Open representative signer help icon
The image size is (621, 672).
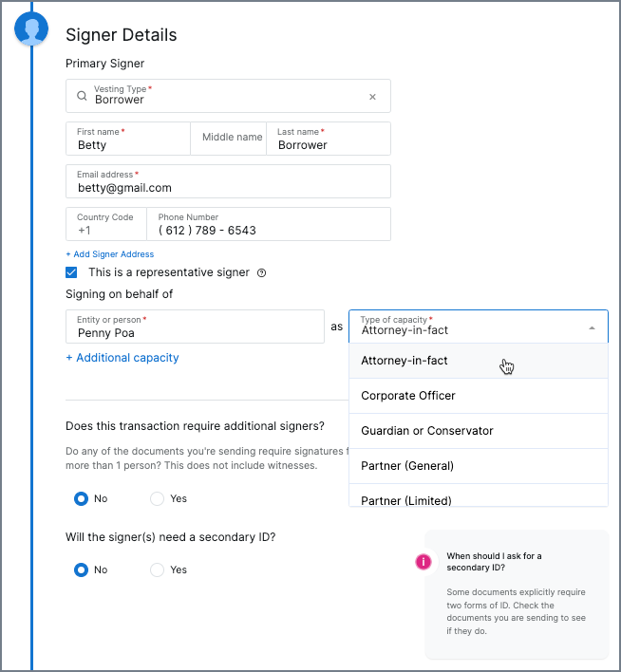(261, 273)
